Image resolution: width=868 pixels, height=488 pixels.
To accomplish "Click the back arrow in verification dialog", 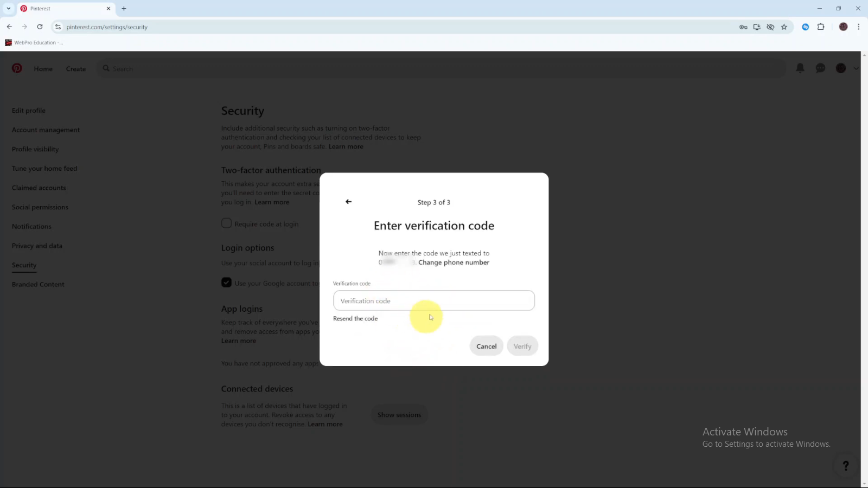I will tap(348, 202).
